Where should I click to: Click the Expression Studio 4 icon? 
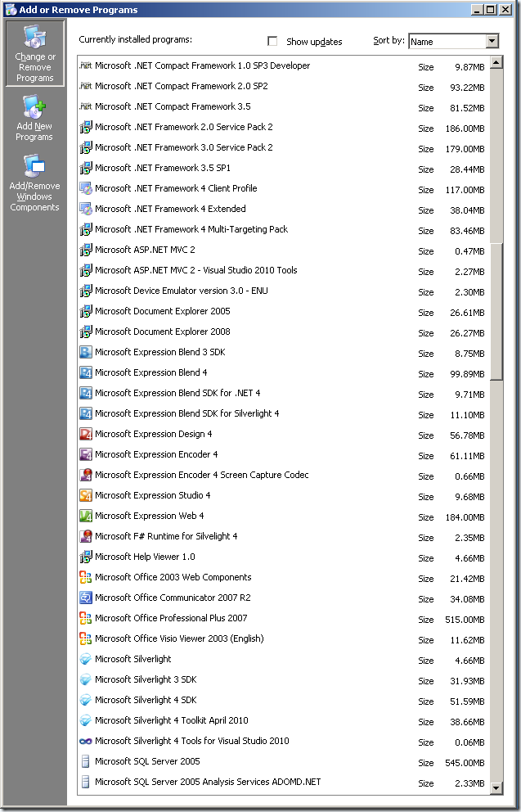point(85,495)
